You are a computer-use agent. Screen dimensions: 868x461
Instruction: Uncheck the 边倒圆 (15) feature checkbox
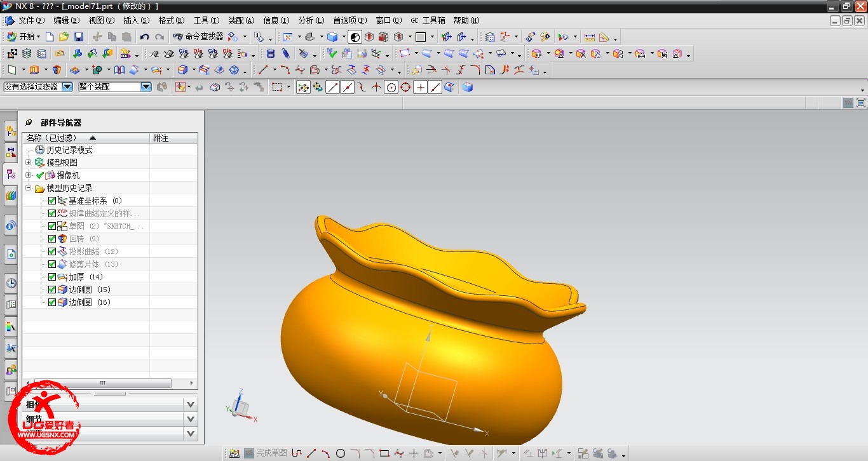click(x=52, y=290)
